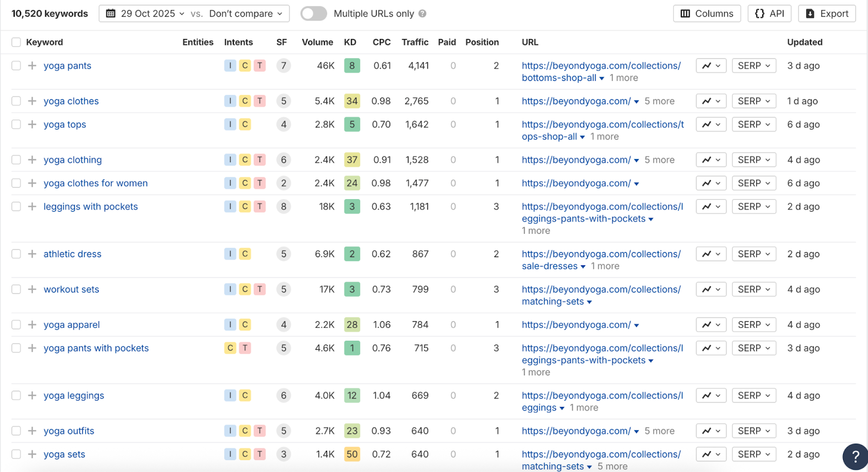Click the info icon next to Multiple URLs only
Image resolution: width=868 pixels, height=472 pixels.
422,14
